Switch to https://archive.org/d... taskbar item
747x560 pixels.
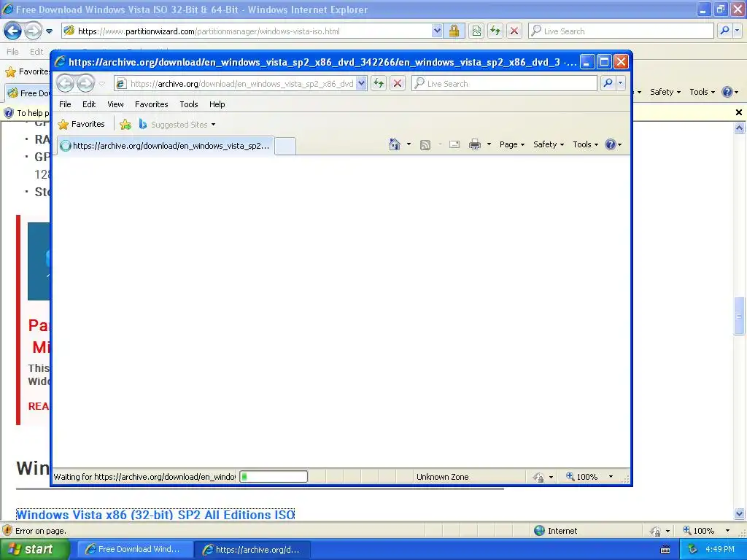click(253, 549)
